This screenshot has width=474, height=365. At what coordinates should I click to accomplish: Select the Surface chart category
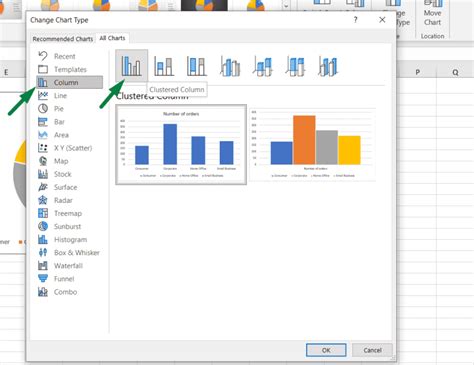click(69, 187)
